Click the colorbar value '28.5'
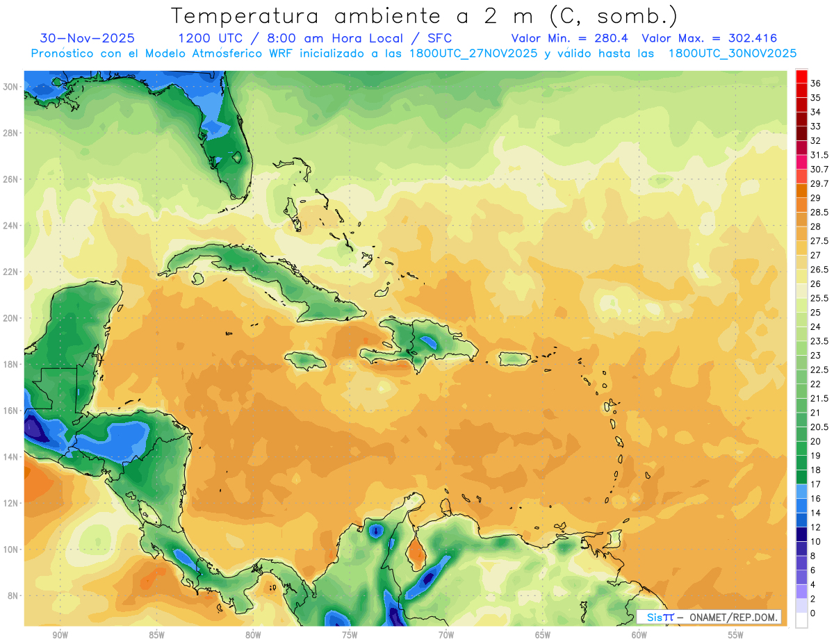The height and width of the screenshot is (644, 834). pos(819,213)
